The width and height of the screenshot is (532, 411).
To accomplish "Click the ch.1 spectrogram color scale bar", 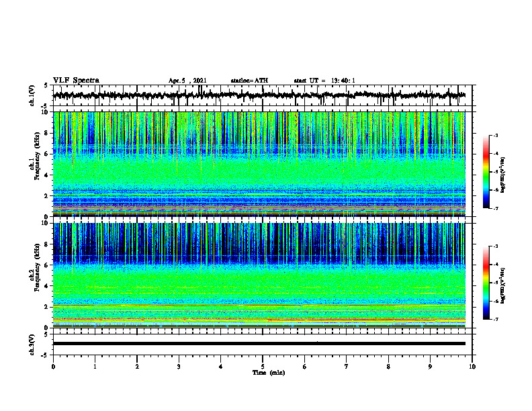I will pos(486,172).
